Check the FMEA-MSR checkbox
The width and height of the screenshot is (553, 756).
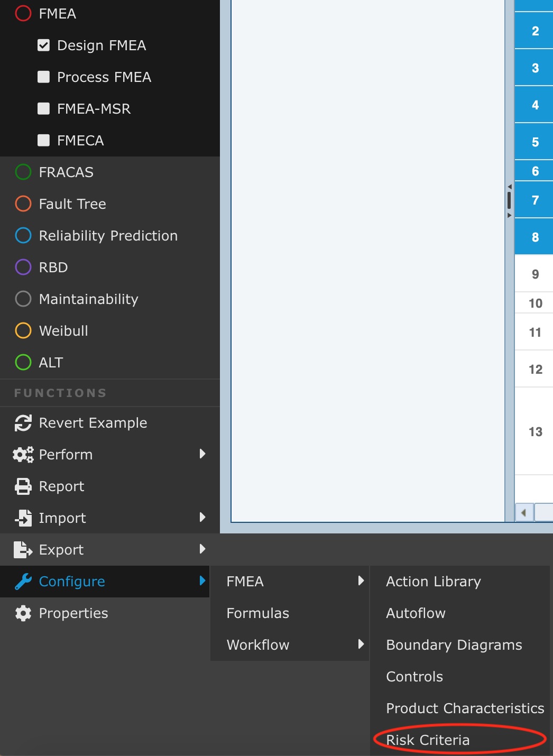44,109
